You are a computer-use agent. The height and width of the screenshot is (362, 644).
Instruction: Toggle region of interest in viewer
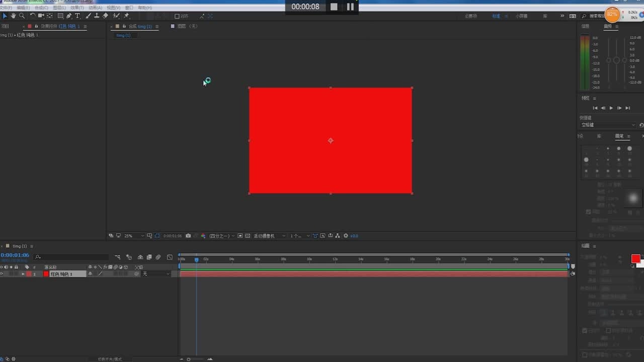[x=240, y=236]
